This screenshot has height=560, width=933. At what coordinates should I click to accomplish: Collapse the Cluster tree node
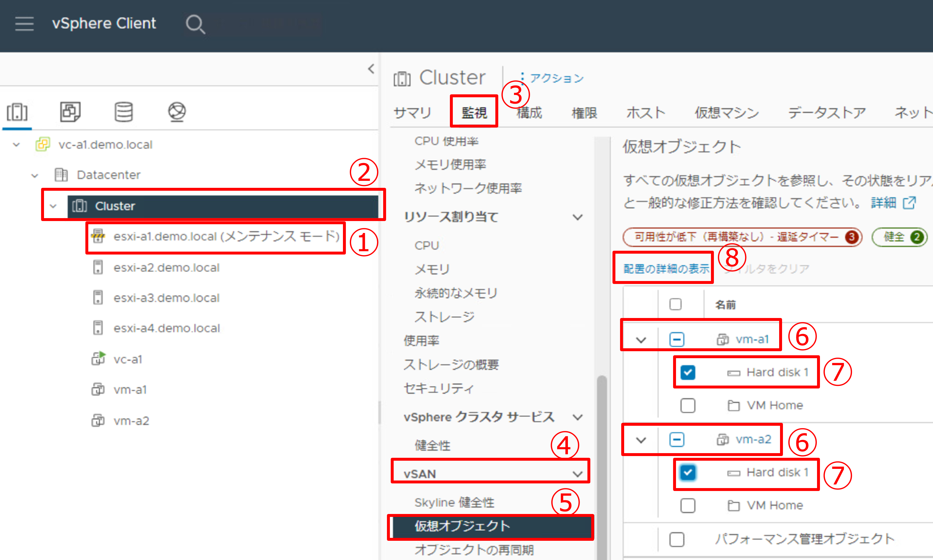pyautogui.click(x=53, y=206)
